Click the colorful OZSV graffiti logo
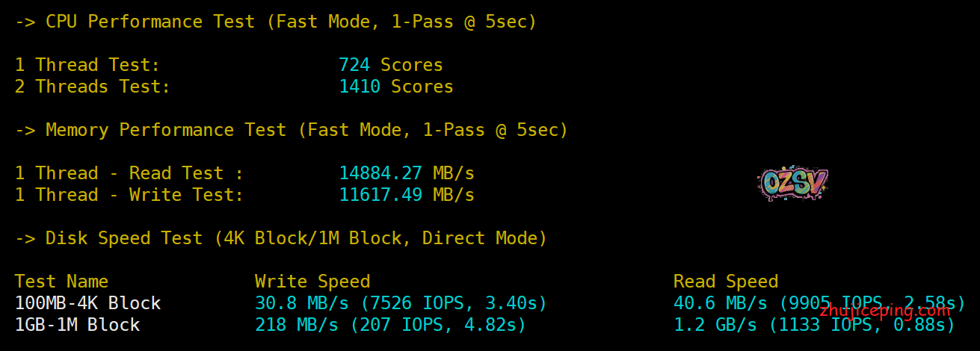The image size is (980, 351). tap(792, 183)
